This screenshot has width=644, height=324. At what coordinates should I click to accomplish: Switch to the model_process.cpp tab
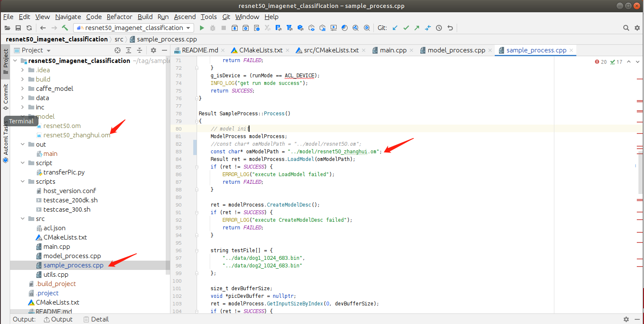point(456,50)
